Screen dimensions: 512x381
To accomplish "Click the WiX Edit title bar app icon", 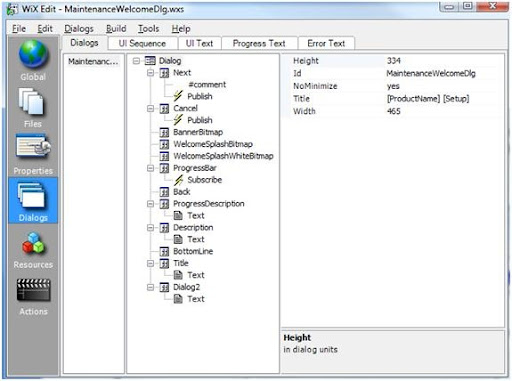I will 13,9.
